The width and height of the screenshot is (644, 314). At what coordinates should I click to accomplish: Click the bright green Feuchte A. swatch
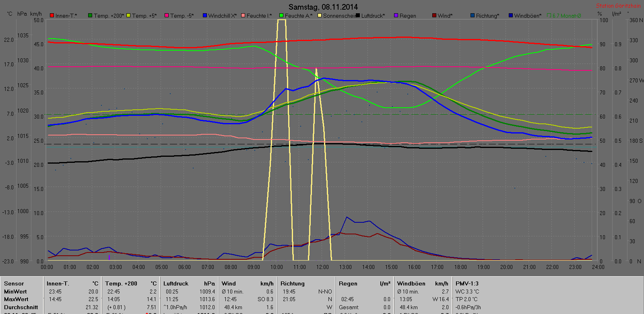point(281,16)
